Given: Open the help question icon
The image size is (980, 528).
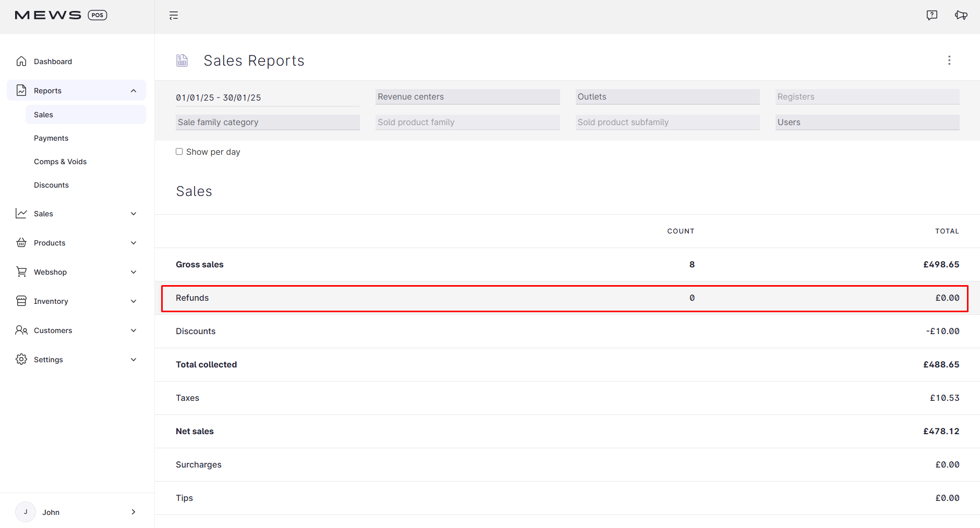Looking at the screenshot, I should (931, 15).
